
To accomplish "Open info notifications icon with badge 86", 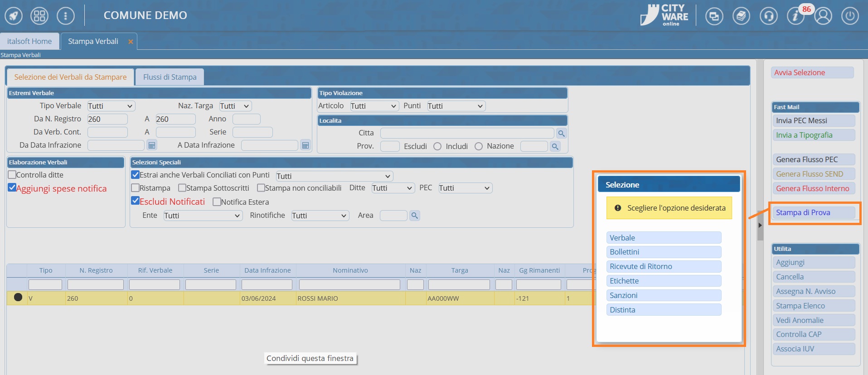I will pos(795,16).
